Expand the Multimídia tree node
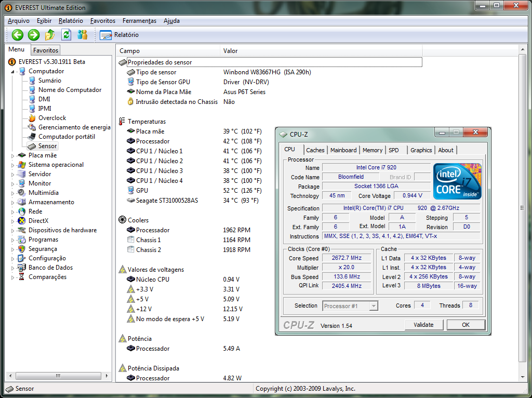 12,193
